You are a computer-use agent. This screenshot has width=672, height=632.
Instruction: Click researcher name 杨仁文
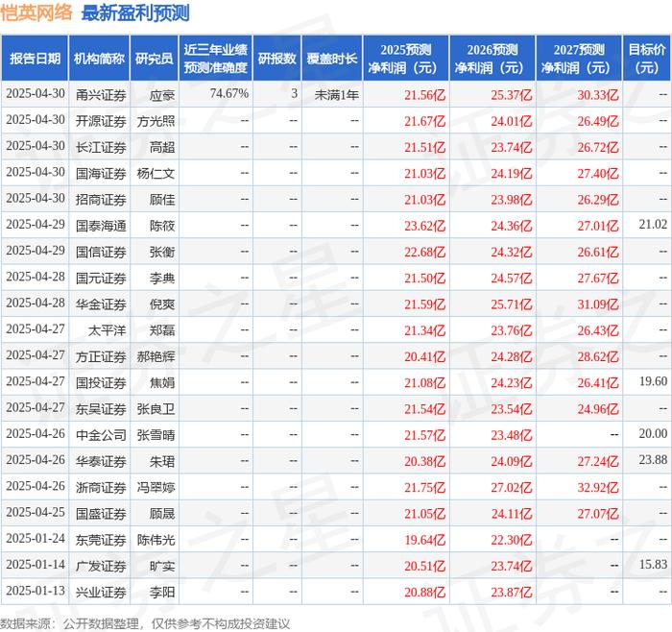click(156, 174)
